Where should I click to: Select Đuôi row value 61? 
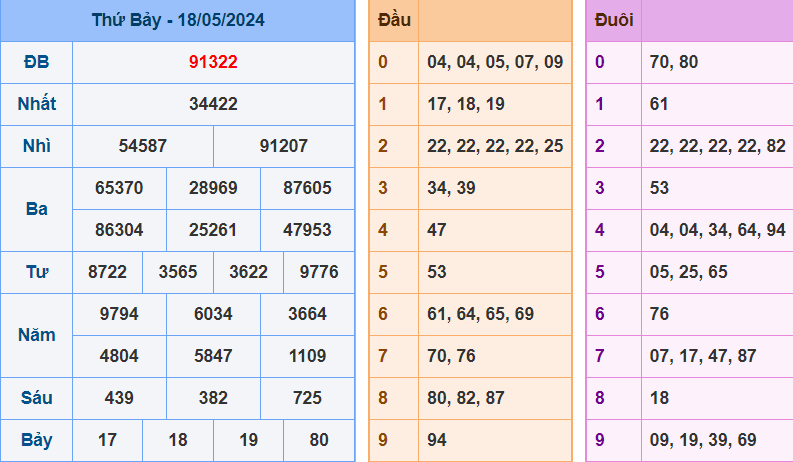coord(658,104)
